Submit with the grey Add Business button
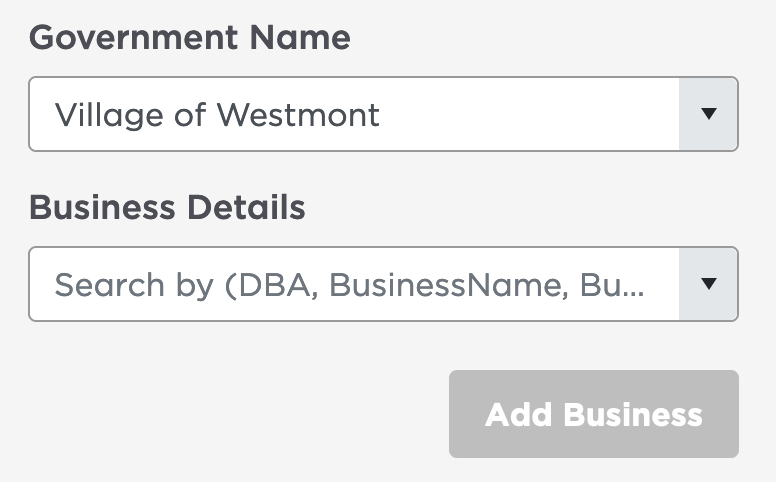 (x=594, y=414)
